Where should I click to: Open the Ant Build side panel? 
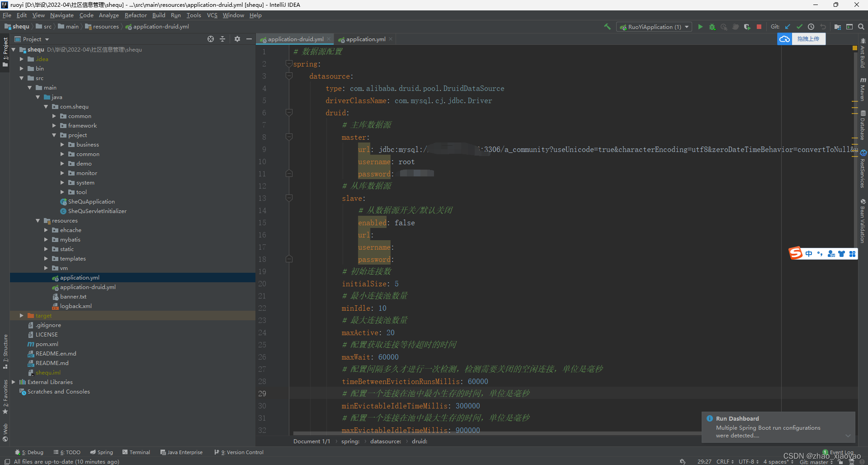coord(863,53)
